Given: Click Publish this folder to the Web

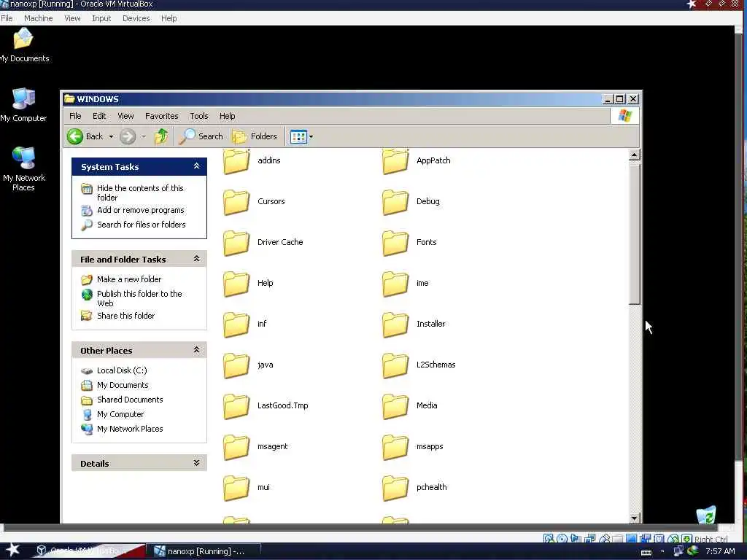Looking at the screenshot, I should coord(139,298).
